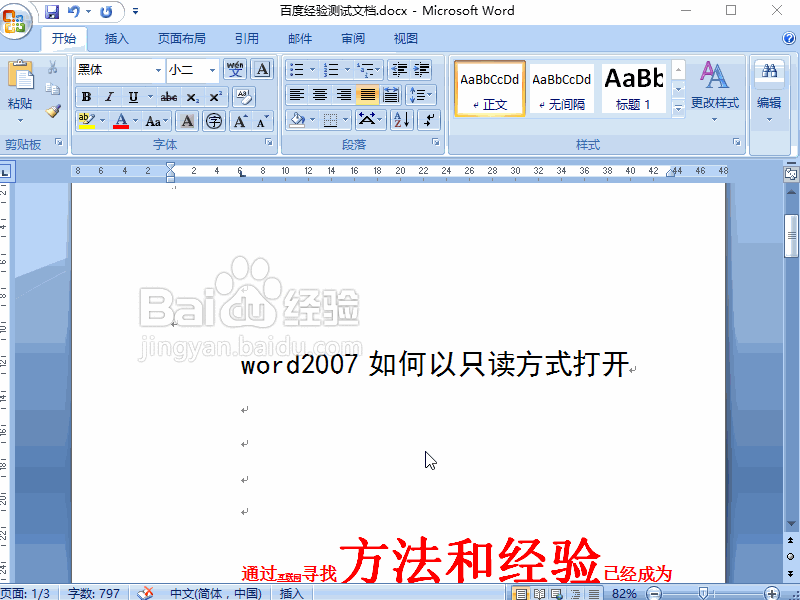Toggle character shading
This screenshot has width=800, height=600.
(x=187, y=121)
